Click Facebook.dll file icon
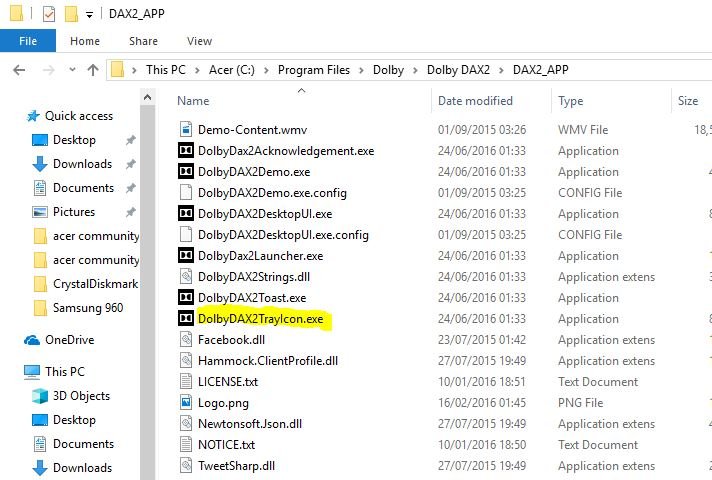This screenshot has width=712, height=480. tap(186, 340)
